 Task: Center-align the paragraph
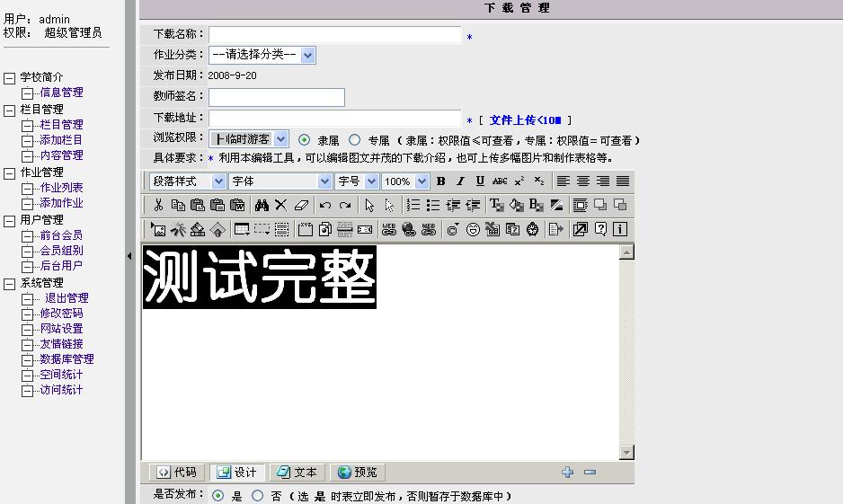coord(582,181)
